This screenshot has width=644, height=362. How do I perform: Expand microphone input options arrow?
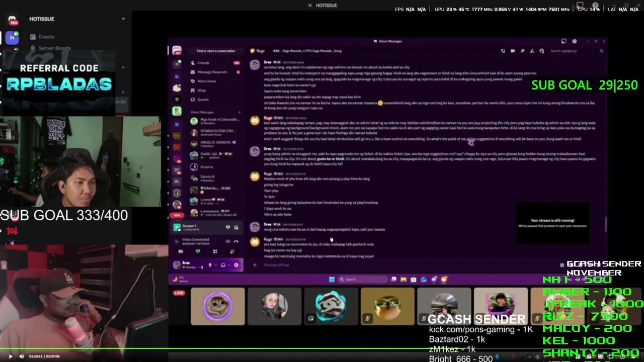click(x=215, y=265)
